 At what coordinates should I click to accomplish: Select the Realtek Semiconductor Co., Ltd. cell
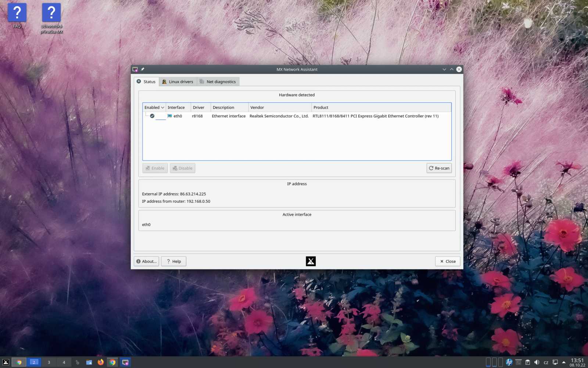(279, 116)
